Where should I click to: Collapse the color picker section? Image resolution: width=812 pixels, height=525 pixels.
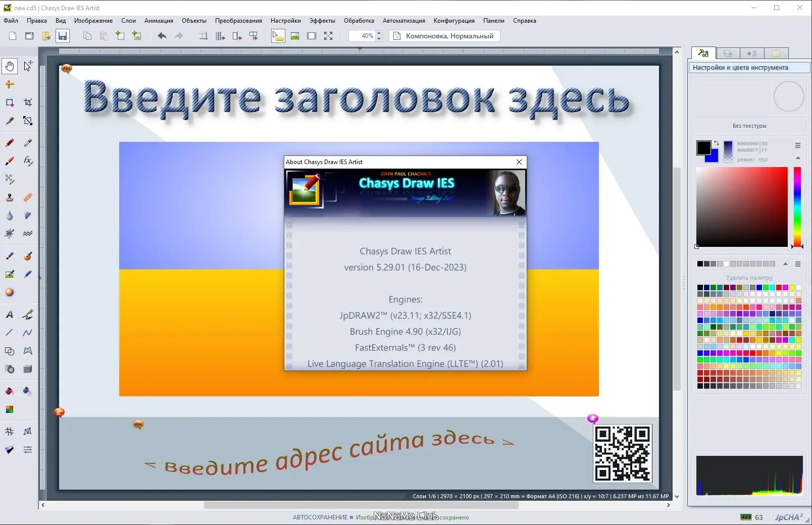(798, 158)
